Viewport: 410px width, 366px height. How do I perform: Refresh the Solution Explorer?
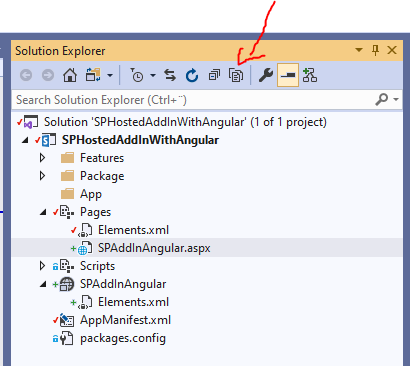(192, 75)
